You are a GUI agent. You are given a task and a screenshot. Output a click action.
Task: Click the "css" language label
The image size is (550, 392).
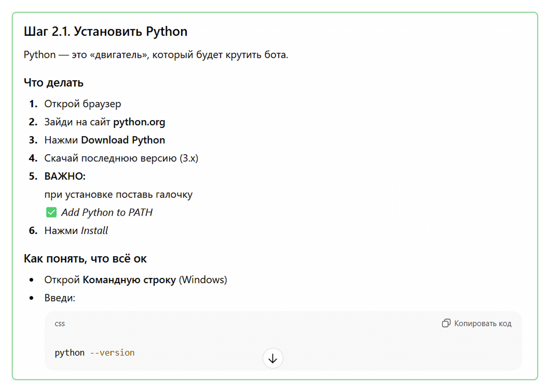[60, 324]
